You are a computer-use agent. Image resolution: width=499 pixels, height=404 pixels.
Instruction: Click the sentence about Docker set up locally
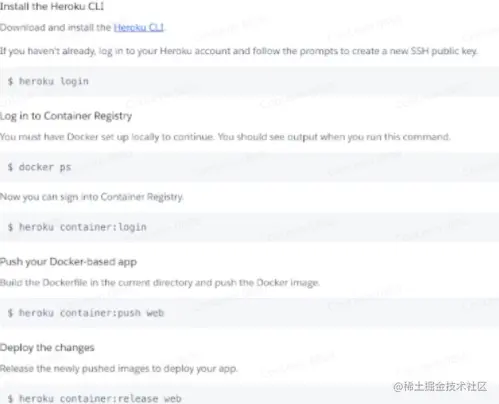tap(225, 137)
